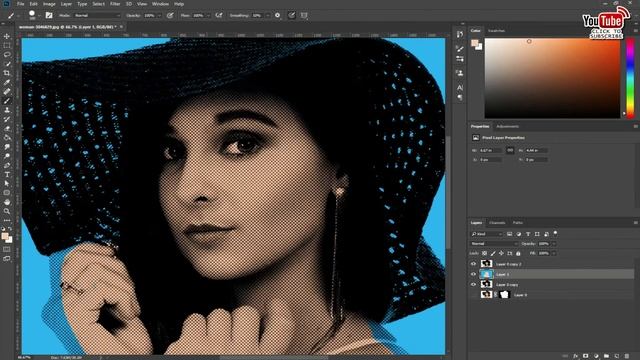Screen dimensions: 640x360
Task: Select the Pen tool
Action: click(x=7, y=165)
